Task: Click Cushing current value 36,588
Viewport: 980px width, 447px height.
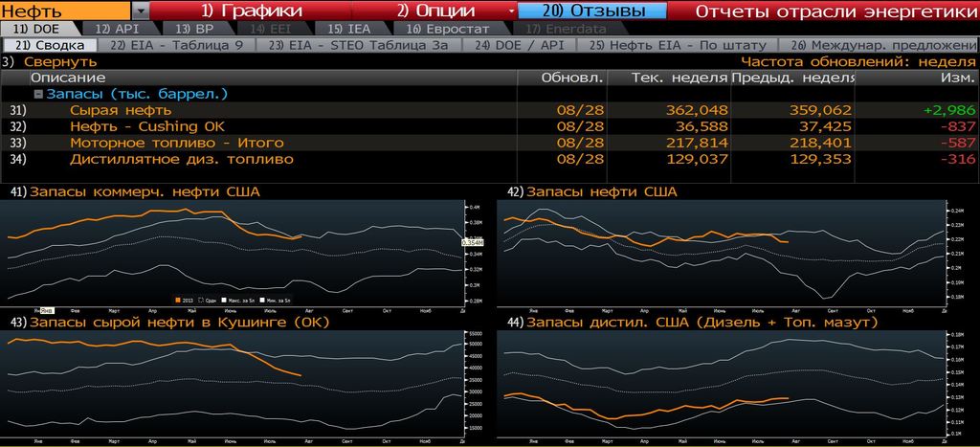Action: coord(702,126)
